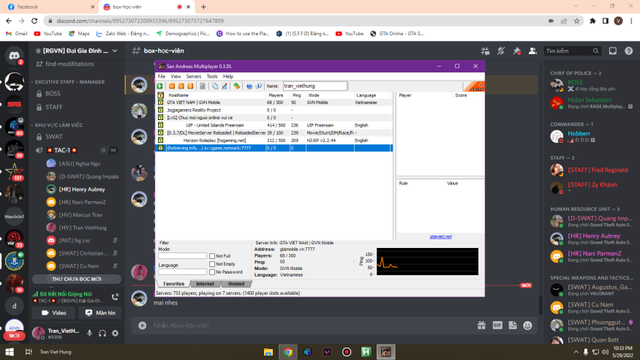The width and height of the screenshot is (640, 360).
Task: Click Chrome icon in Windows taskbar
Action: (x=288, y=352)
